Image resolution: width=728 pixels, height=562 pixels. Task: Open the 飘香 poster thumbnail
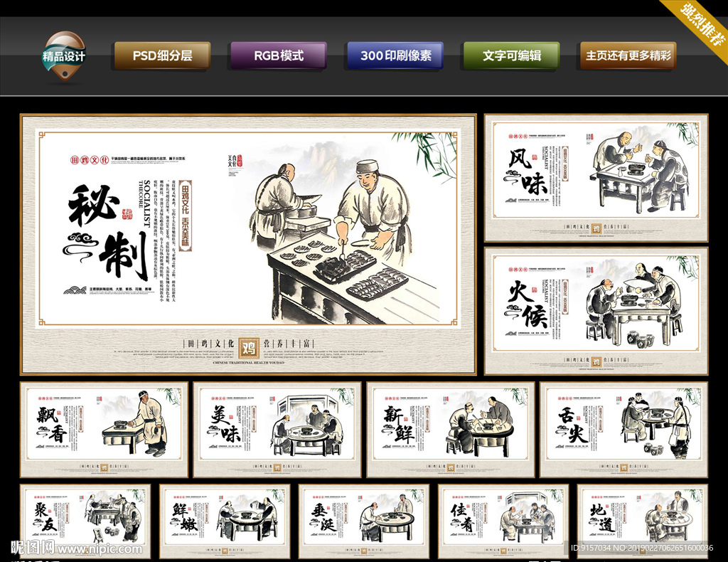pos(104,430)
